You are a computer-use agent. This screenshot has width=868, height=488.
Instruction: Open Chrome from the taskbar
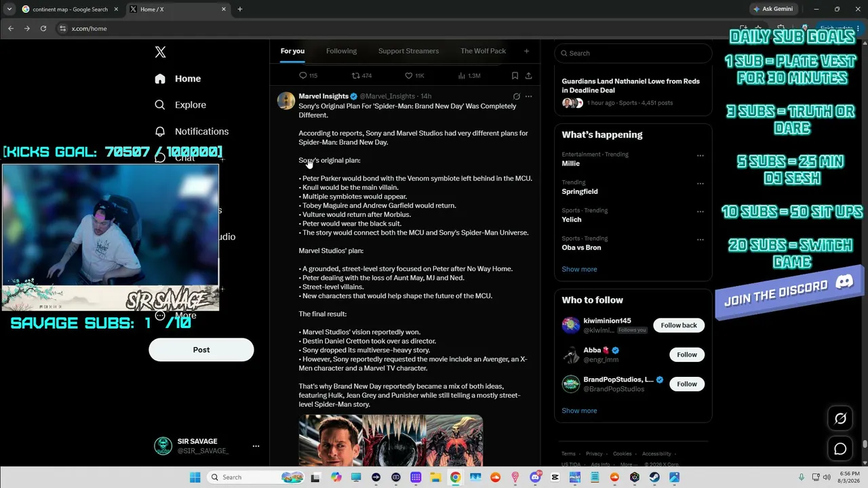point(455,477)
